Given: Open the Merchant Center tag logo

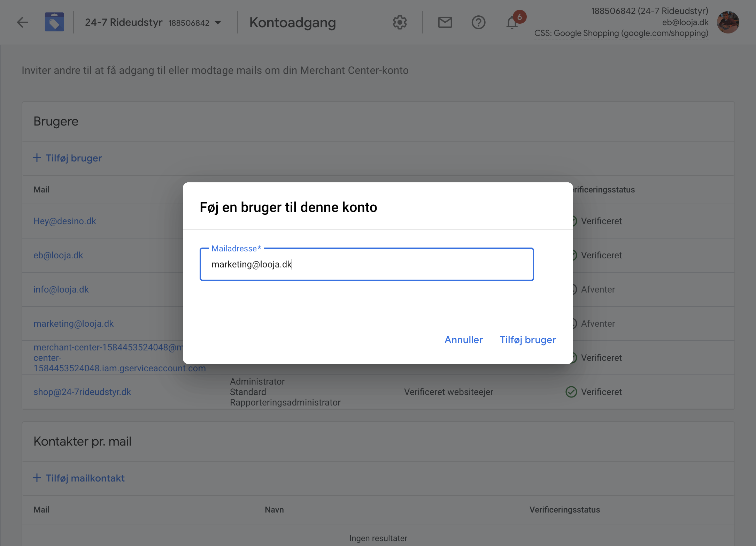Looking at the screenshot, I should point(54,22).
